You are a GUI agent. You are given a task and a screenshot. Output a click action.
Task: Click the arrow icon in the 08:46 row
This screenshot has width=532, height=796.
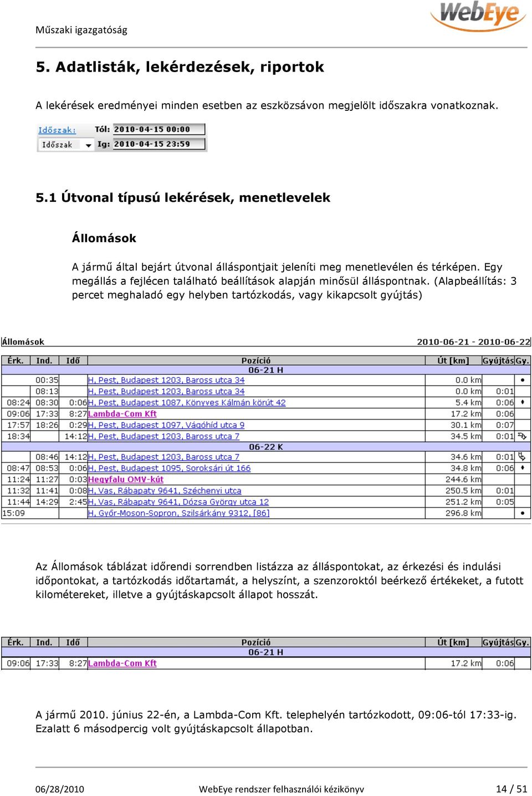click(x=522, y=457)
